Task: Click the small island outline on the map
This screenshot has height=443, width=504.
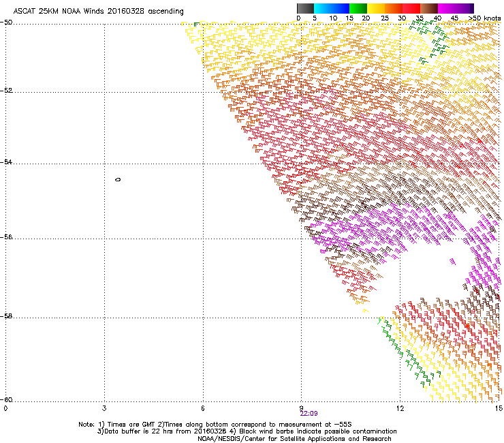Action: [x=118, y=179]
